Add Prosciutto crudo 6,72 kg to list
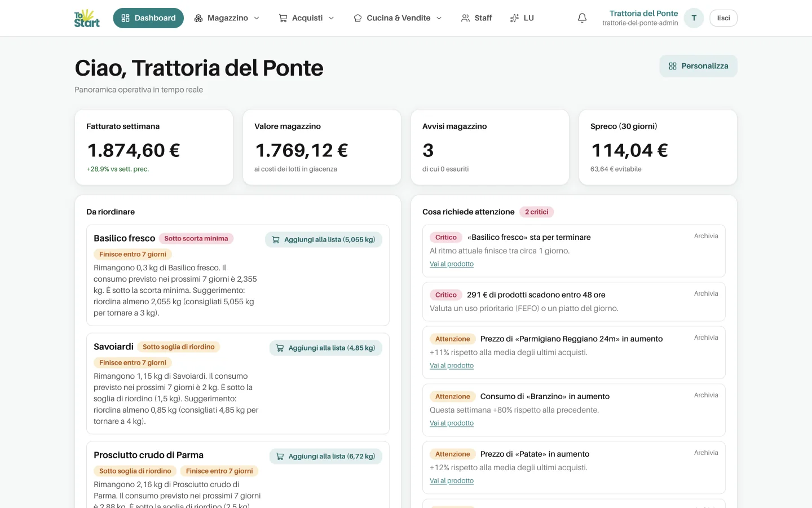 tap(326, 456)
